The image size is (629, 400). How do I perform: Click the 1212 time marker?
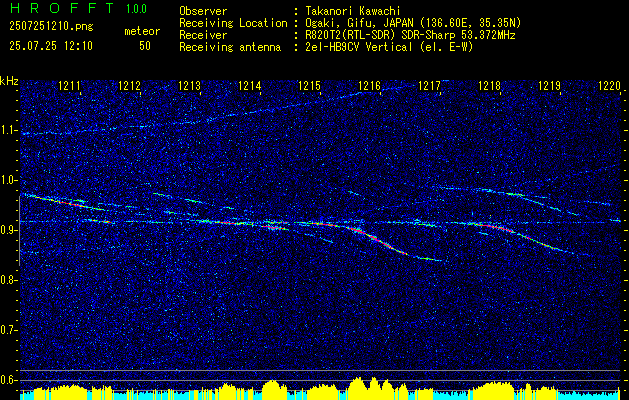click(x=130, y=86)
